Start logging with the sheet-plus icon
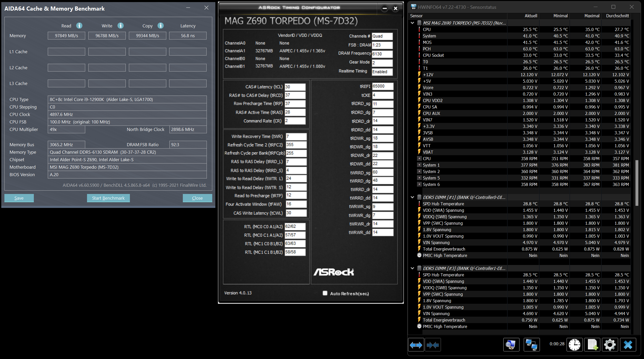Viewport: 644px width, 359px height. coord(592,345)
